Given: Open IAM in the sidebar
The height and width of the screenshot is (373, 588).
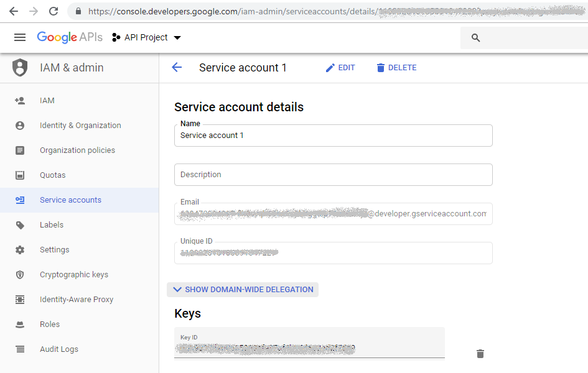Looking at the screenshot, I should (47, 101).
